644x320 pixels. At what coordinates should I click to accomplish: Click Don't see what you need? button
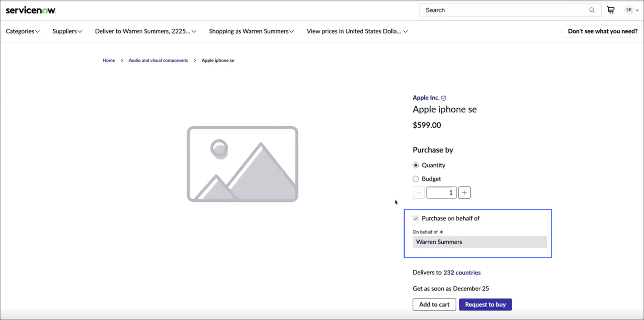pos(602,31)
